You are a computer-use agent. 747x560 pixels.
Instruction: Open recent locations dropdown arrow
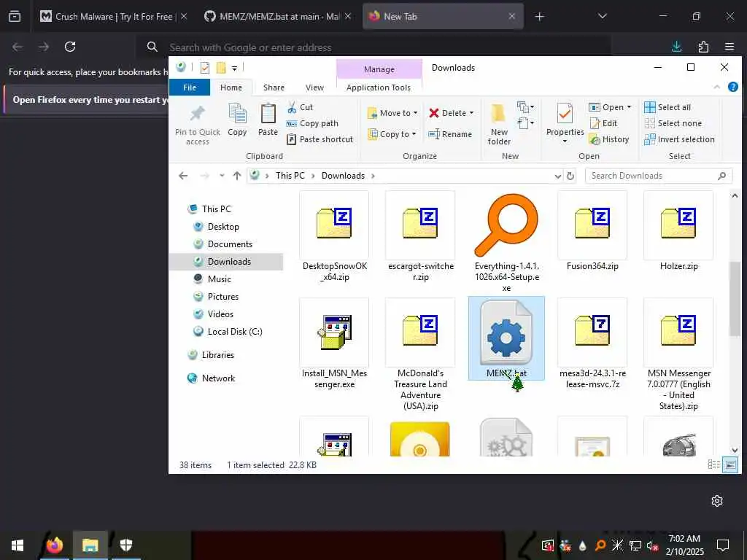point(222,176)
